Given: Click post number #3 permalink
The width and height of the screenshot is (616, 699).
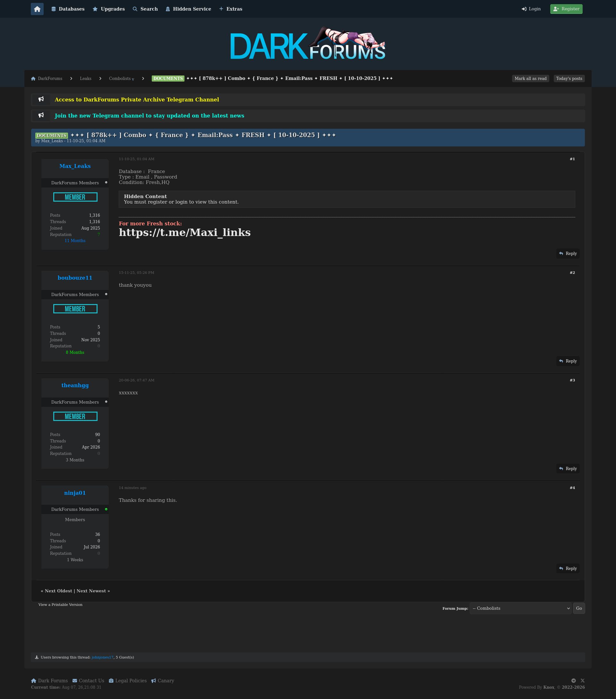Looking at the screenshot, I should 572,380.
